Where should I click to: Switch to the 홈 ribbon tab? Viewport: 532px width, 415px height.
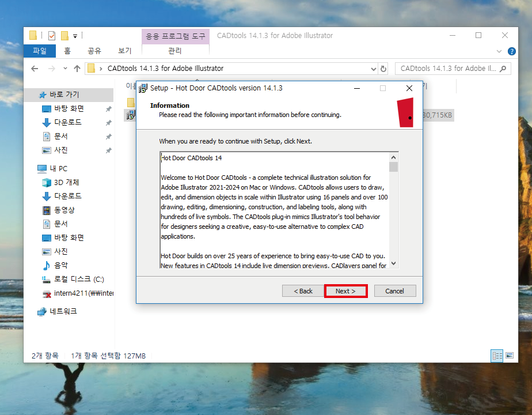67,51
